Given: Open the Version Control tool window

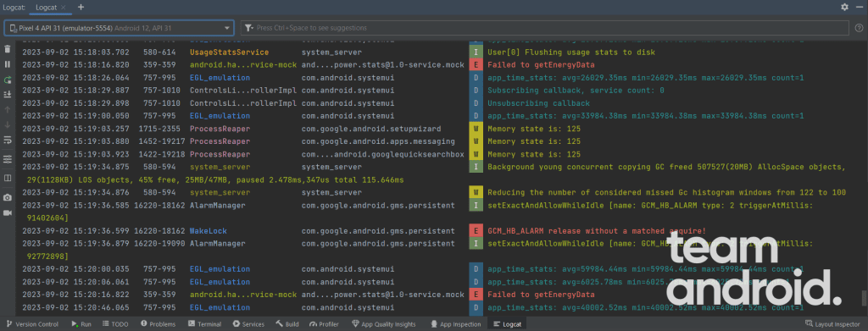Looking at the screenshot, I should click(32, 324).
